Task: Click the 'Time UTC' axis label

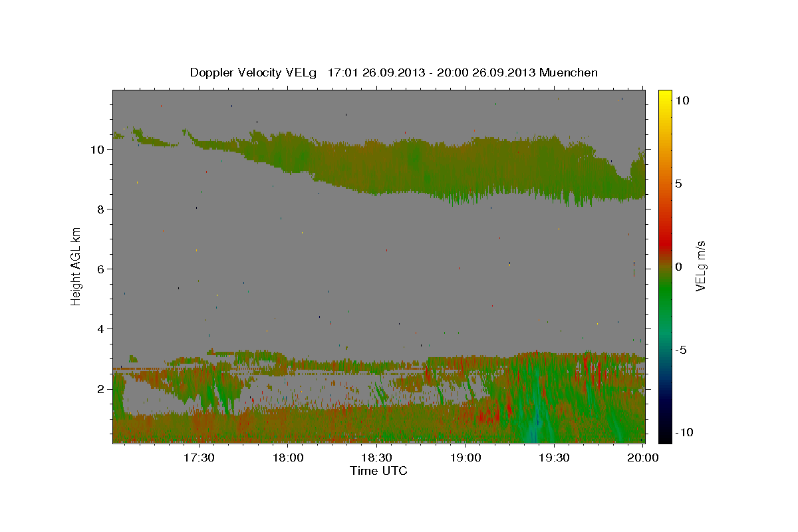Action: 378,471
